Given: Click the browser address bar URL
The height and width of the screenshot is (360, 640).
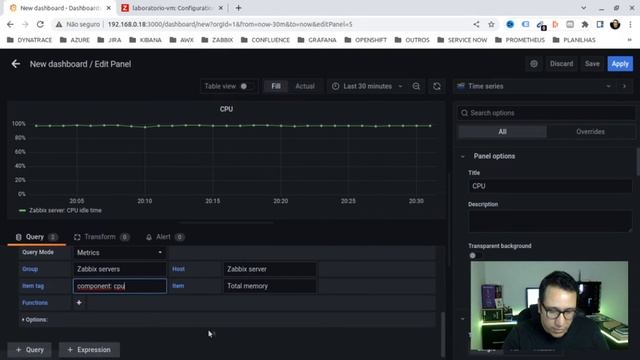Looking at the screenshot, I should tap(230, 24).
